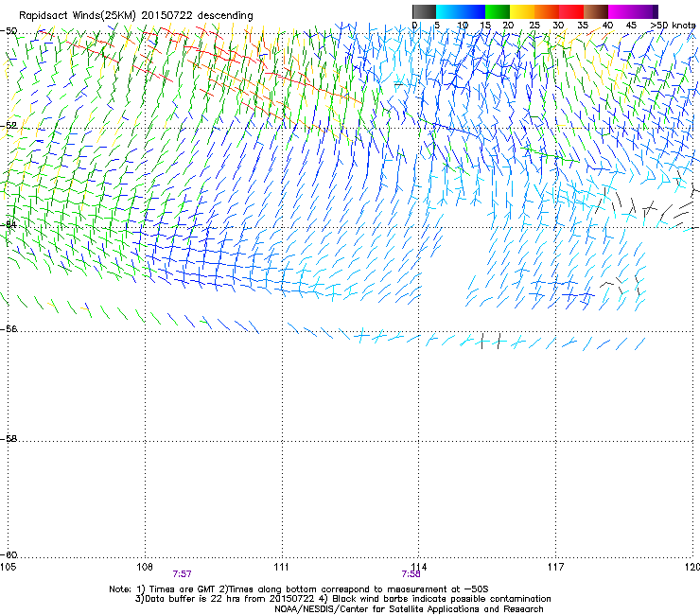700x615 pixels.
Task: Click the longitude label '108'
Action: pos(145,567)
